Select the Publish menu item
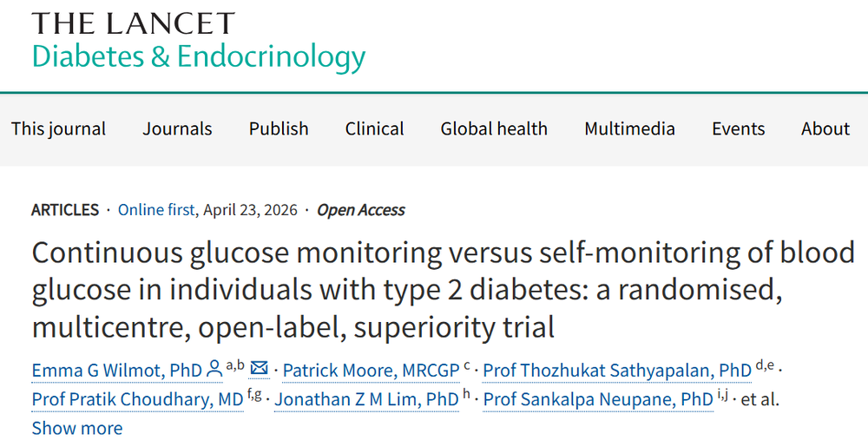 pos(279,128)
